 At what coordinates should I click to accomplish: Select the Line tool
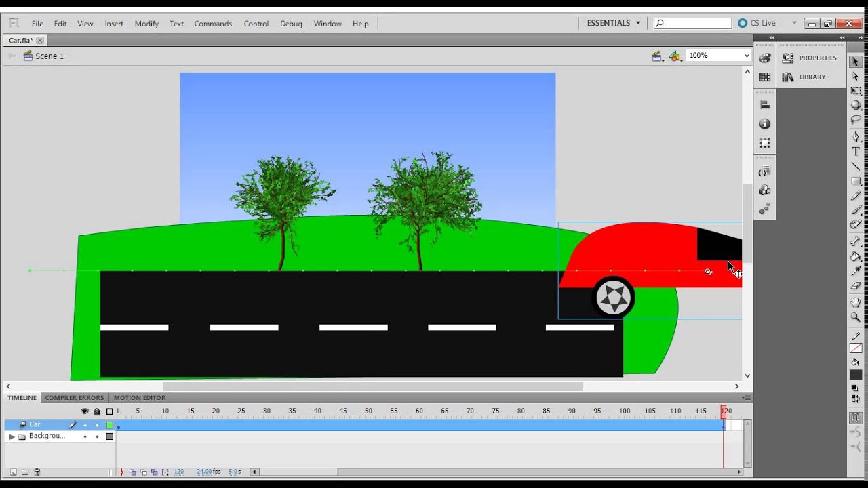click(x=856, y=166)
